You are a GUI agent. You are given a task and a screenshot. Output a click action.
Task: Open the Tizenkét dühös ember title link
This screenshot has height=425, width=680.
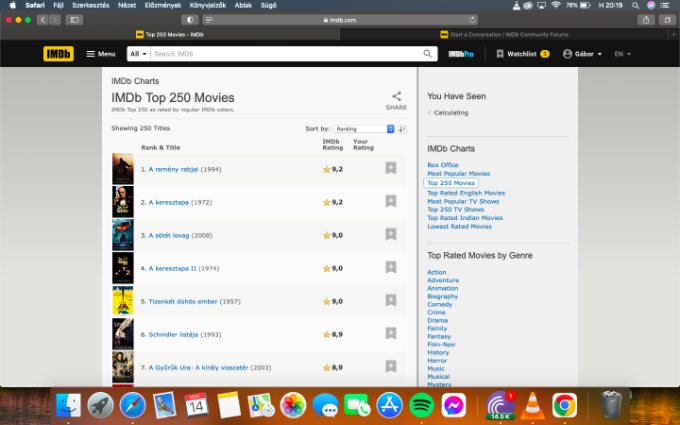(183, 301)
